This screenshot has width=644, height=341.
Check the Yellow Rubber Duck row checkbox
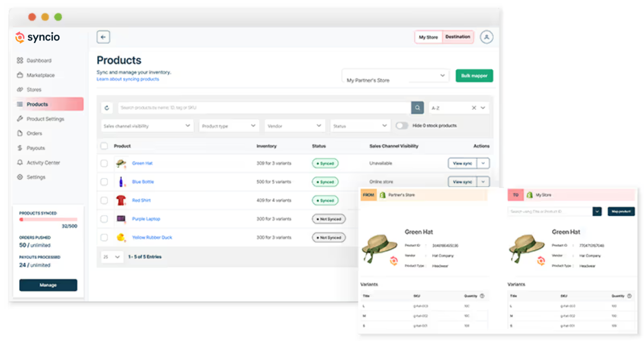click(x=104, y=237)
